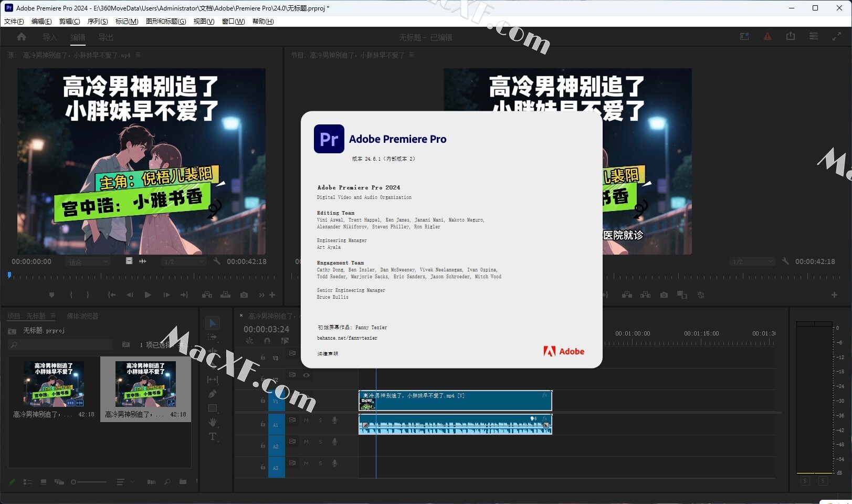The image size is (852, 504).
Task: Enter full screen video output icon
Action: click(x=837, y=36)
